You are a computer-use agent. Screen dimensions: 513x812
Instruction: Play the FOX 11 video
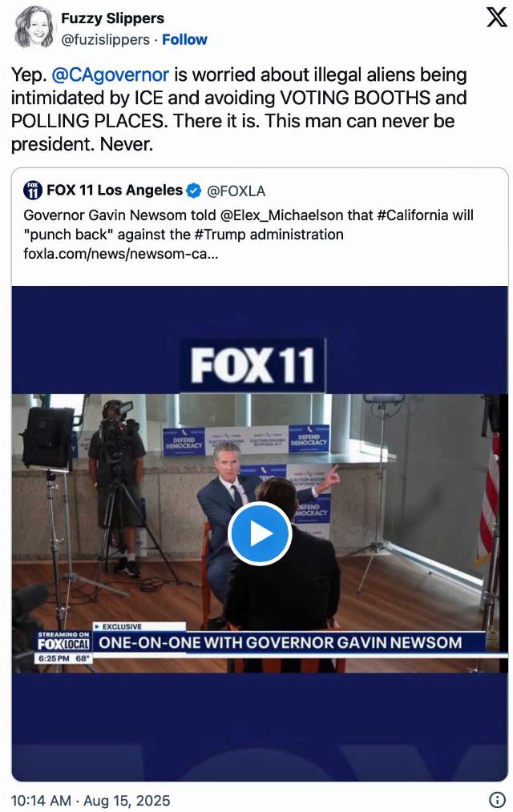tap(260, 533)
